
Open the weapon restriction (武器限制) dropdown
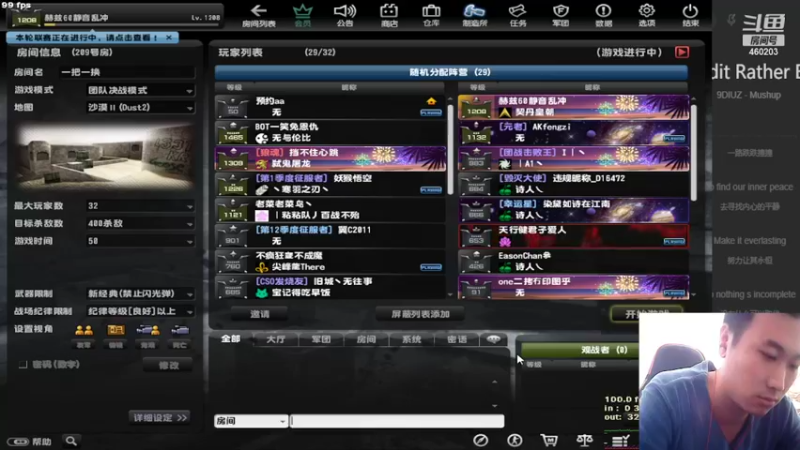(140, 294)
